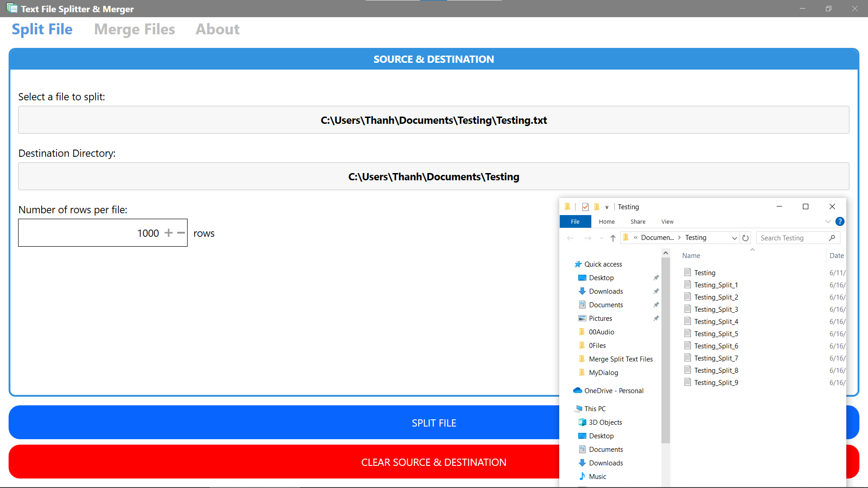
Task: Click the OneDrive - Personal cloud icon
Action: (x=577, y=390)
